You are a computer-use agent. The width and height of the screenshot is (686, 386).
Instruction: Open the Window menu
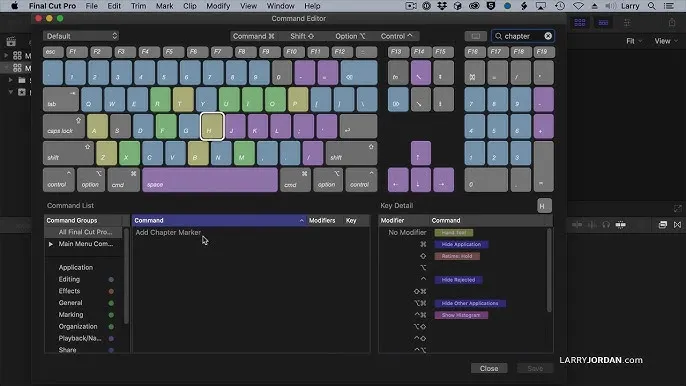pyautogui.click(x=280, y=6)
